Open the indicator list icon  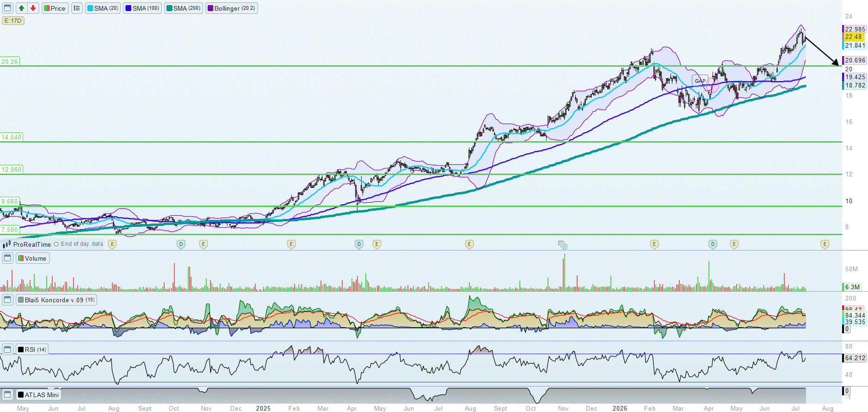[x=77, y=8]
